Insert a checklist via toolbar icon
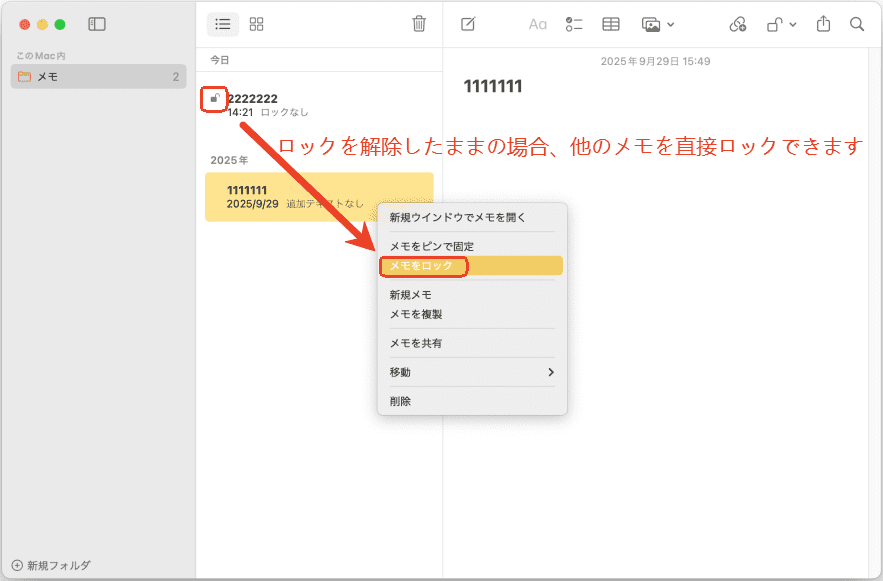This screenshot has height=581, width=883. click(574, 24)
